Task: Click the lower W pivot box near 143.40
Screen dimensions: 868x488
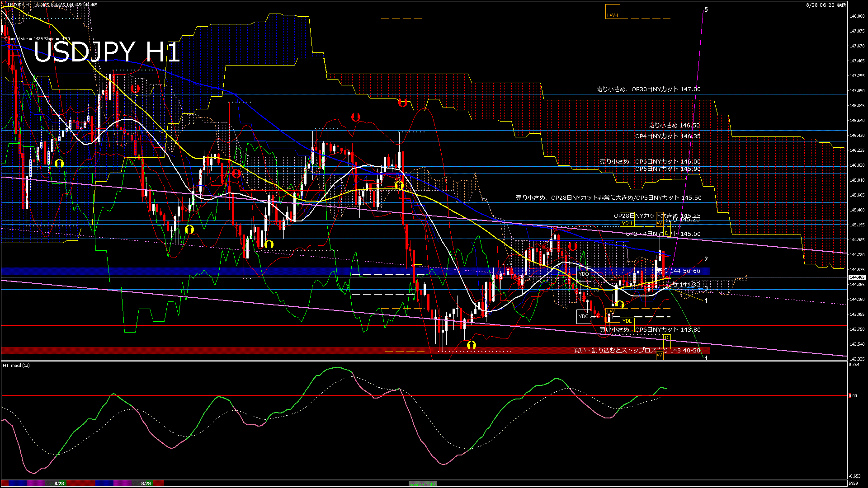Action: (x=660, y=355)
